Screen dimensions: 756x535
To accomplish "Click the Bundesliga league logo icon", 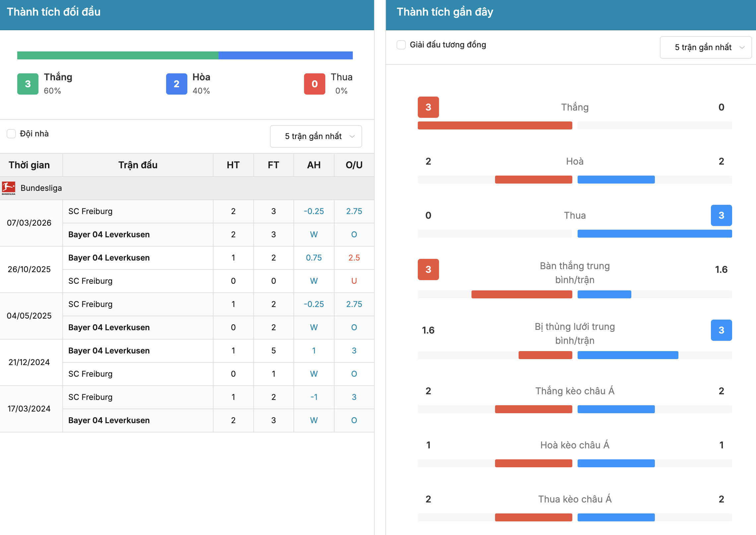I will (x=9, y=188).
